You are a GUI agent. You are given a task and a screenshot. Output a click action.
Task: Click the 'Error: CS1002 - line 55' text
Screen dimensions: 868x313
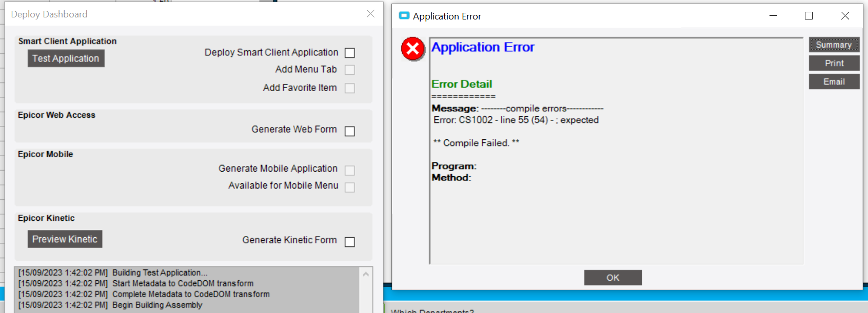click(x=516, y=120)
